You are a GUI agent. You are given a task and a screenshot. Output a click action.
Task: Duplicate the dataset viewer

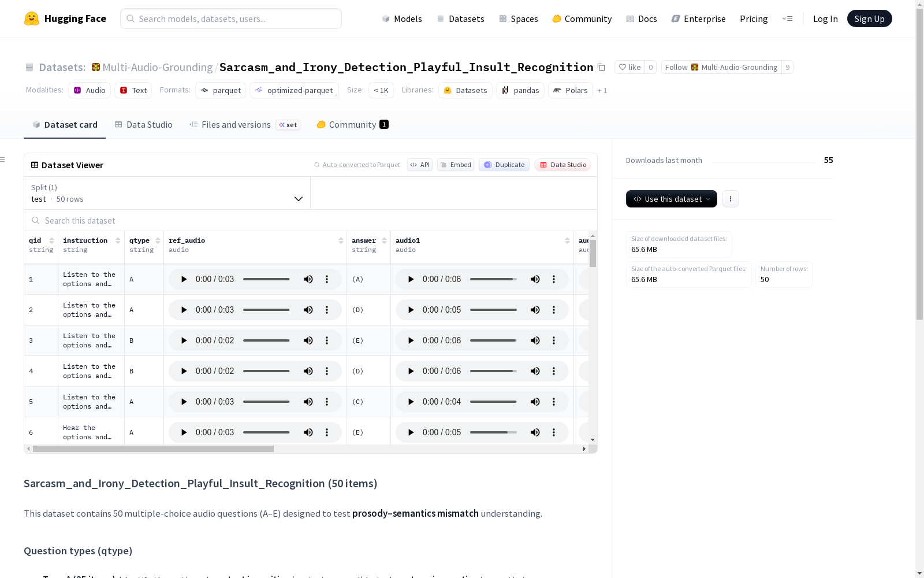pyautogui.click(x=504, y=165)
